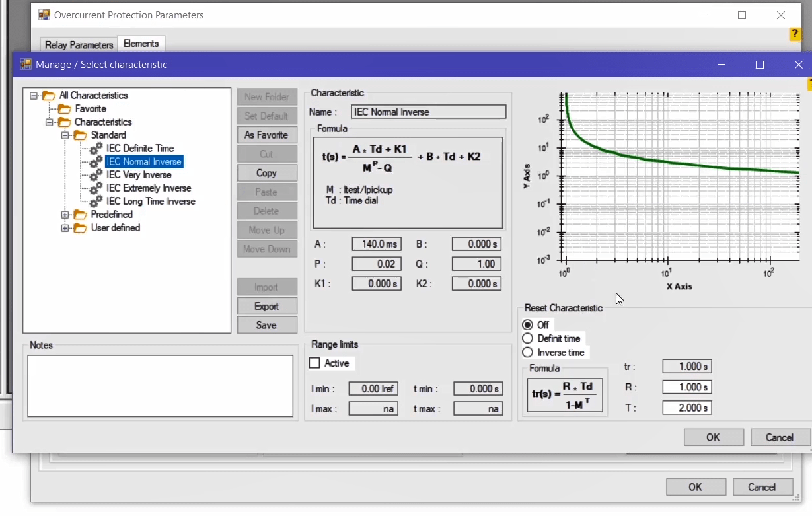Expand the User defined folder node
Viewport: 812px width, 516px height.
tap(65, 228)
